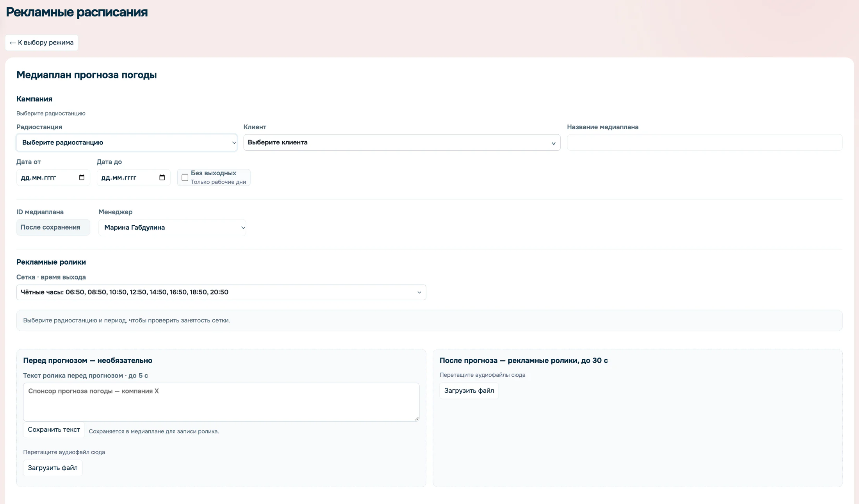Click the Медиаплан прогноза погоды heading
The image size is (859, 504).
tap(87, 75)
